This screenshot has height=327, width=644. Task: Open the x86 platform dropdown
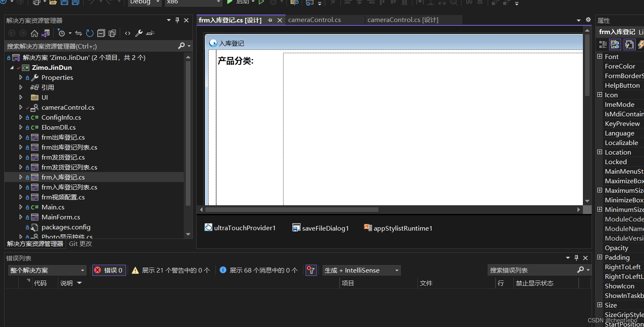[x=194, y=2]
